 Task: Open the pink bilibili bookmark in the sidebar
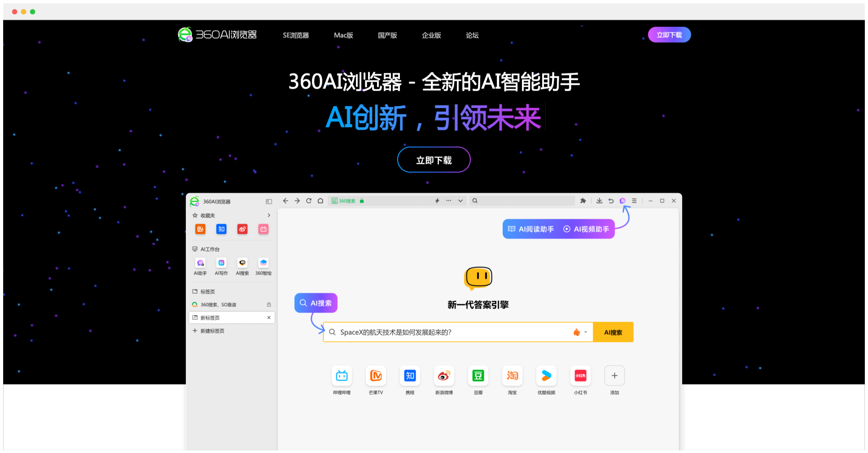point(263,229)
